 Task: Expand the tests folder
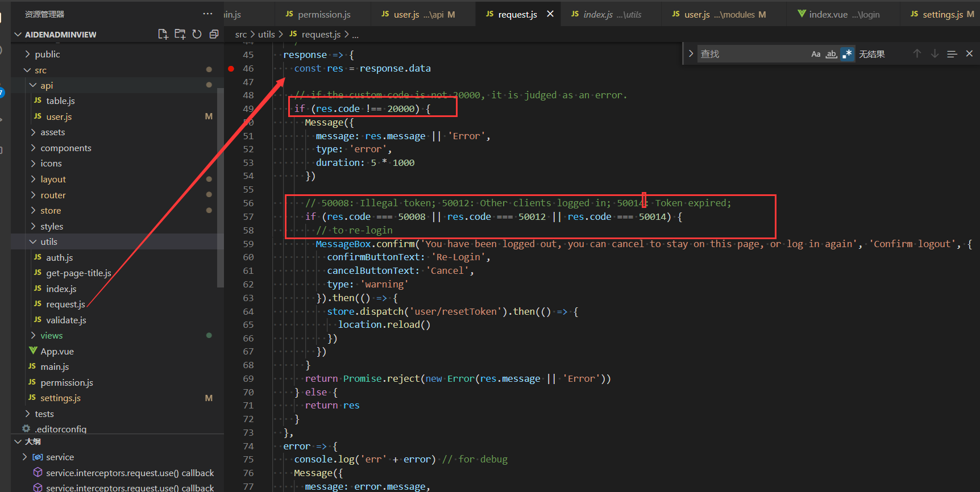point(44,414)
